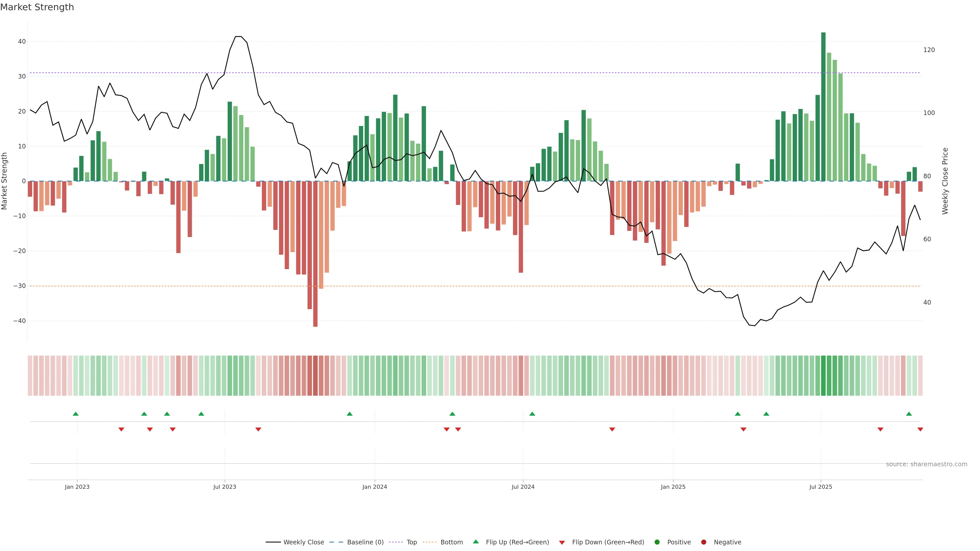Click the Negative red circle legend icon
The height and width of the screenshot is (551, 980).
click(x=703, y=542)
